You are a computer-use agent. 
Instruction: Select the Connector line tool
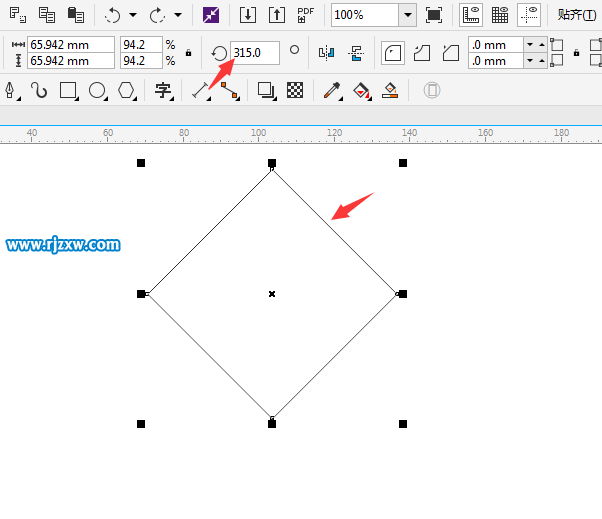tap(230, 91)
